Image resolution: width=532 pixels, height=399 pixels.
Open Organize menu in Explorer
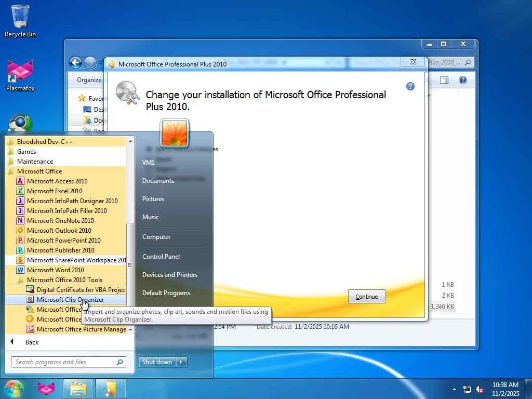89,80
